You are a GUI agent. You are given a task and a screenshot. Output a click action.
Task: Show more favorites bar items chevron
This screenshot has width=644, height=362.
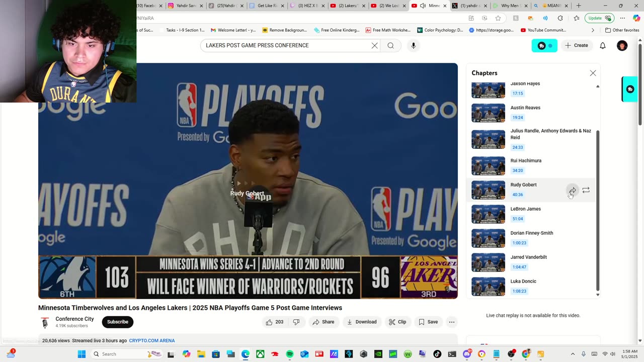click(x=593, y=30)
